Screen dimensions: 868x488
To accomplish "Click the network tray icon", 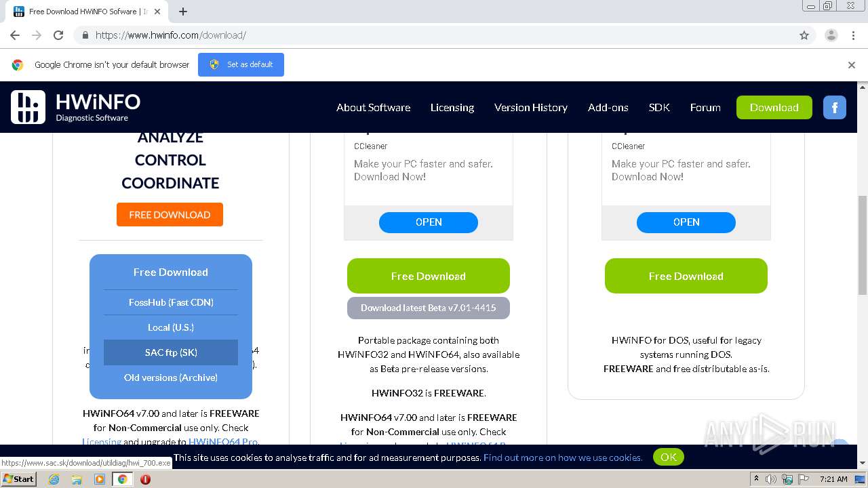I will [x=787, y=479].
